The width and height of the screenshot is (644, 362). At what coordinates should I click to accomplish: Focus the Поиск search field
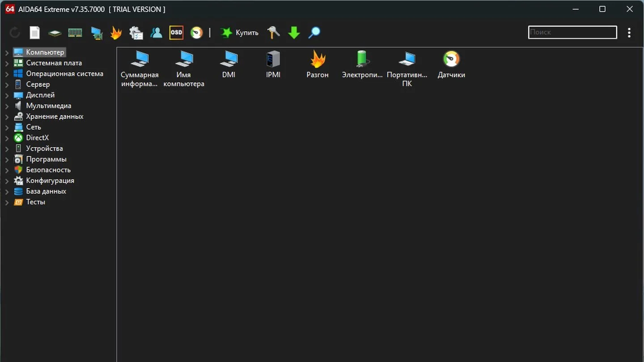click(572, 32)
